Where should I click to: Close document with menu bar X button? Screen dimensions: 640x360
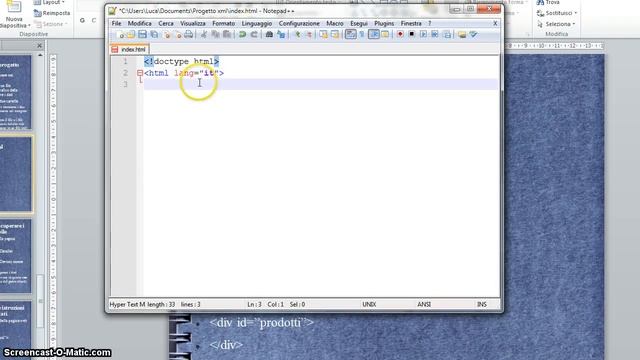click(x=495, y=24)
